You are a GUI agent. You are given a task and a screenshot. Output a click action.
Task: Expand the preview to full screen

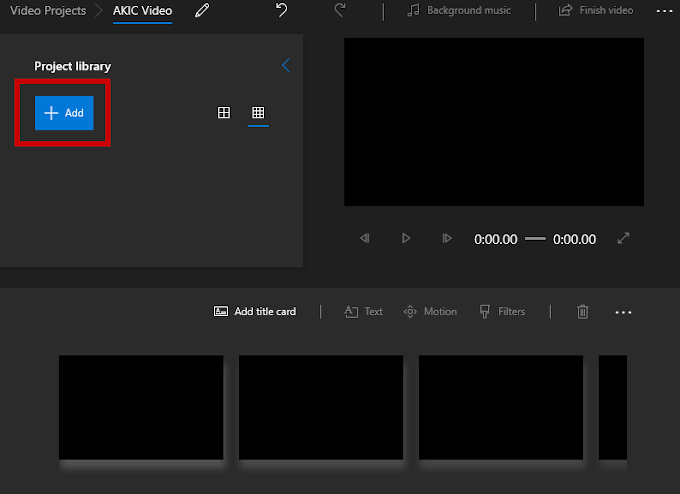pos(623,238)
